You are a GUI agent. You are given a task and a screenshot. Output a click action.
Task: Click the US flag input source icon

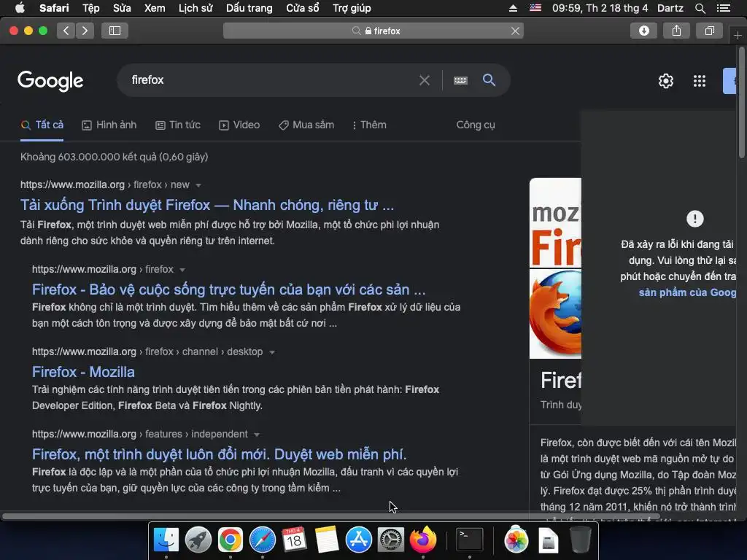pos(535,7)
